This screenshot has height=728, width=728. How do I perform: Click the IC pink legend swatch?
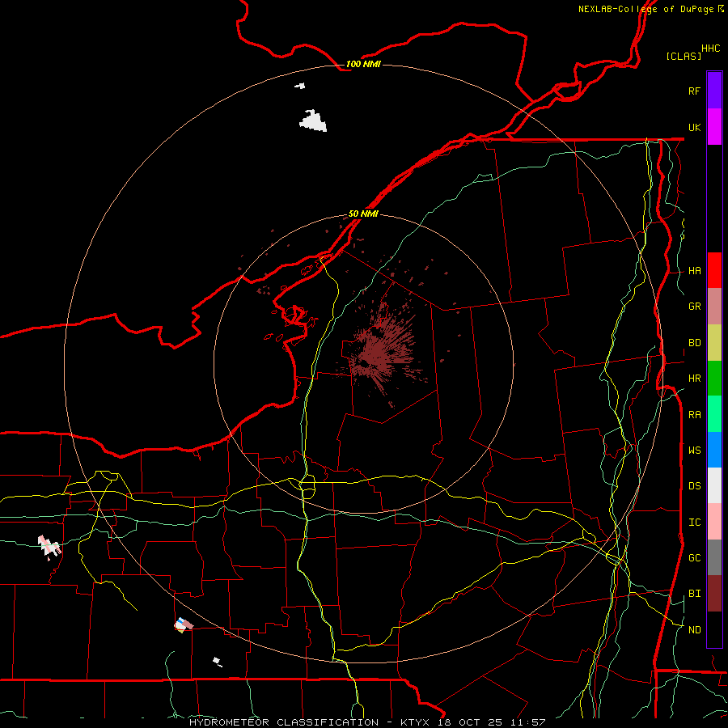point(714,522)
